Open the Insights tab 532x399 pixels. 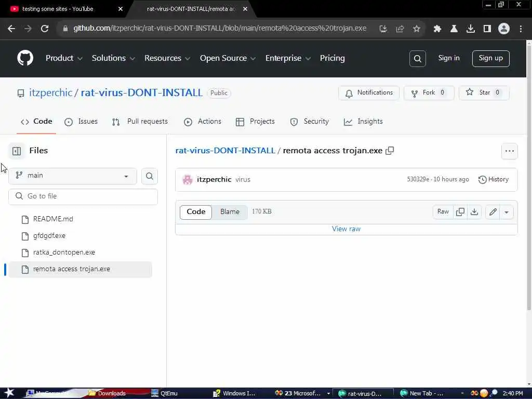(x=363, y=122)
